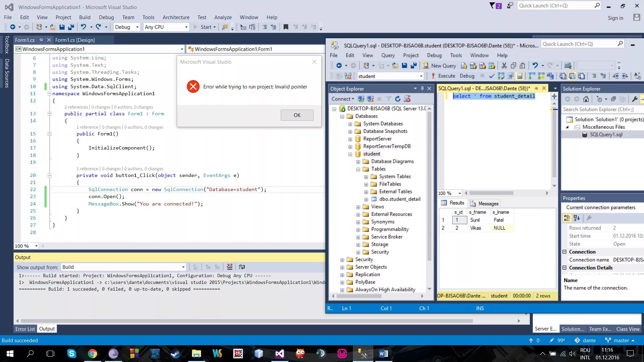Collapse the namespace WindowsFormsApplication1 code block

pos(49,94)
